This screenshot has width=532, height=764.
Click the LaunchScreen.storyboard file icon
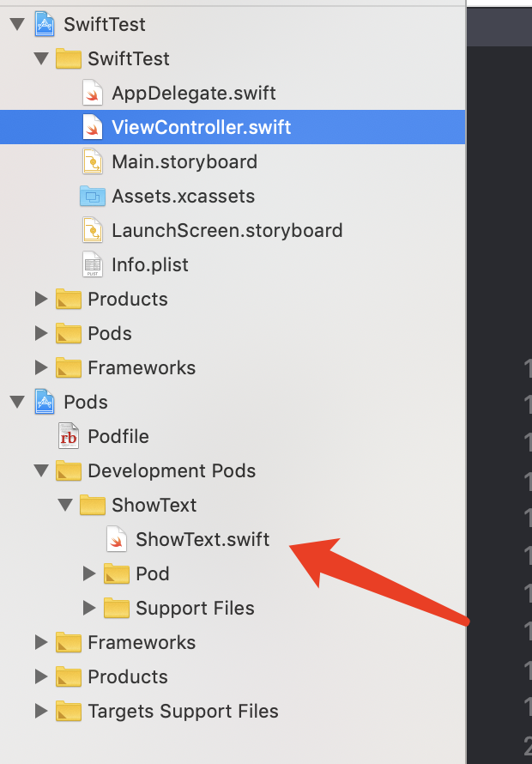(93, 230)
